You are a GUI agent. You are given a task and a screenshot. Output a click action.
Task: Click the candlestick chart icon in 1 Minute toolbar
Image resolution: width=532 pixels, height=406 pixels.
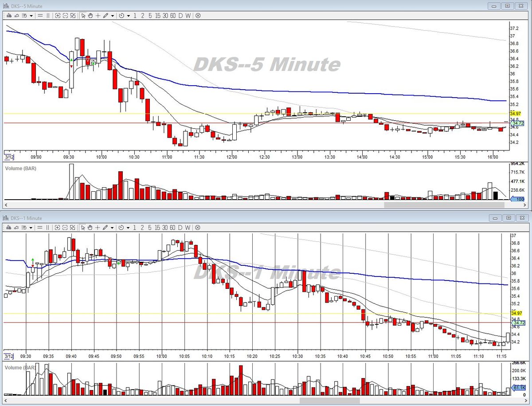point(8,227)
